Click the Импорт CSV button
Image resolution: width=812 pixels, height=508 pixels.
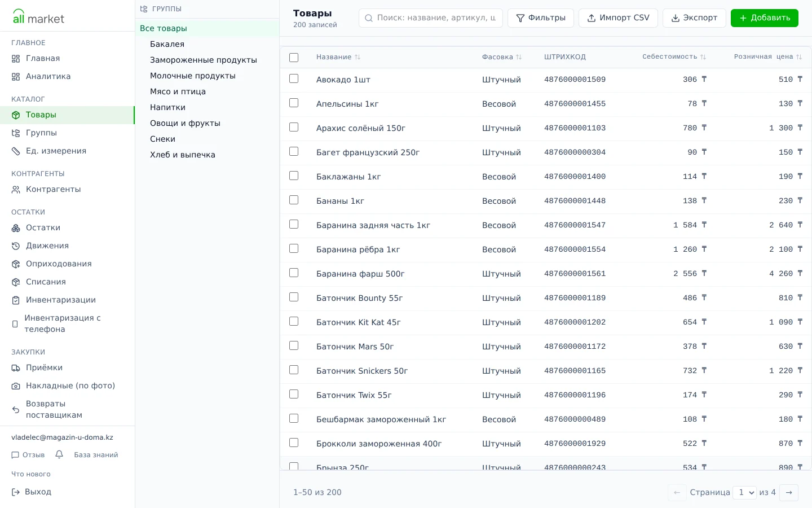point(618,18)
